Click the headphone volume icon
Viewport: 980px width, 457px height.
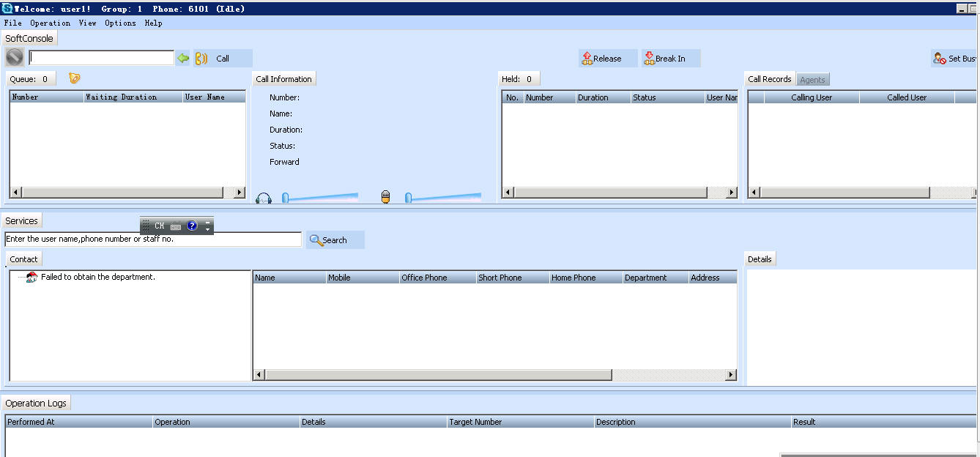point(264,198)
